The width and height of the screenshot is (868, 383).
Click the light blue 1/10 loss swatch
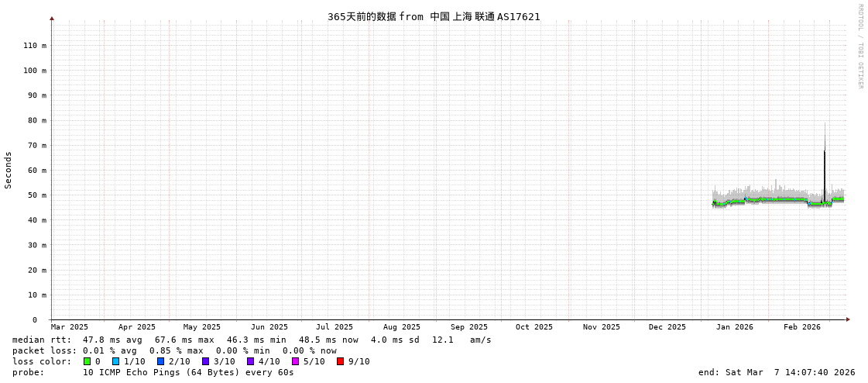pos(115,361)
